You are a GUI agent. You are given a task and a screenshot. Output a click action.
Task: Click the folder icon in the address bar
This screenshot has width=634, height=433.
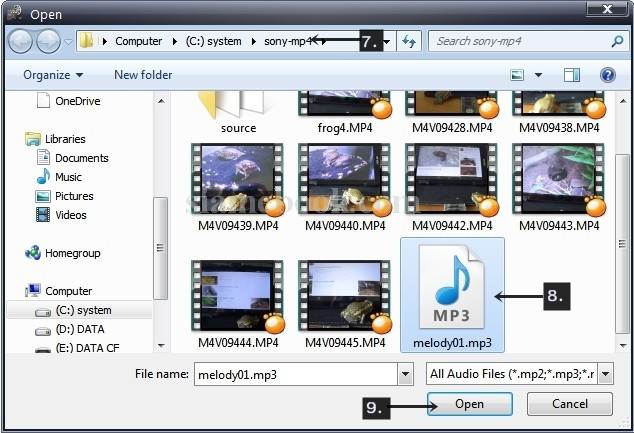86,41
